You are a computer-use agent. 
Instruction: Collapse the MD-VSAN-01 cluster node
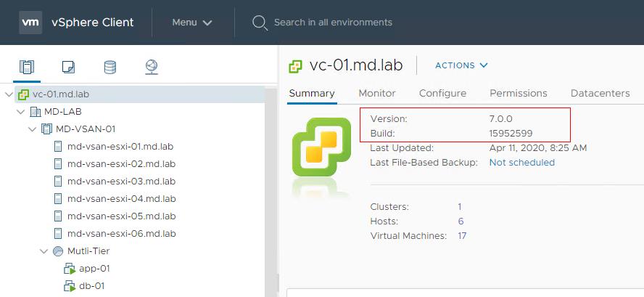32,129
